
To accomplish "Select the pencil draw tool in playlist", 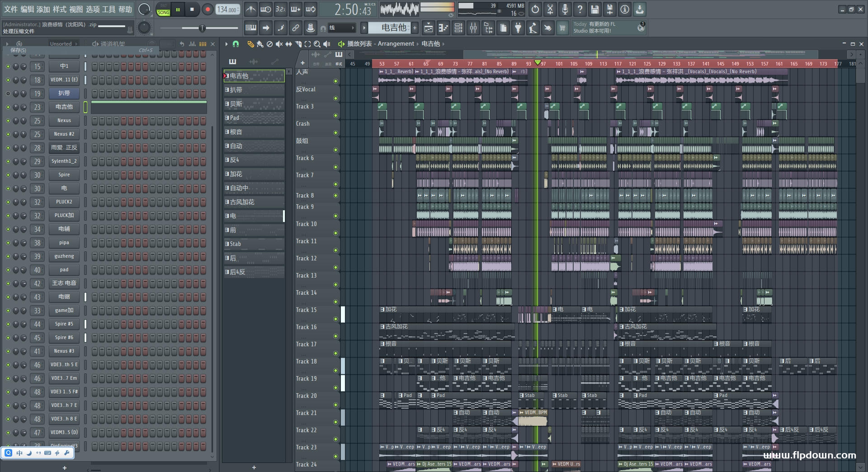I will point(250,44).
